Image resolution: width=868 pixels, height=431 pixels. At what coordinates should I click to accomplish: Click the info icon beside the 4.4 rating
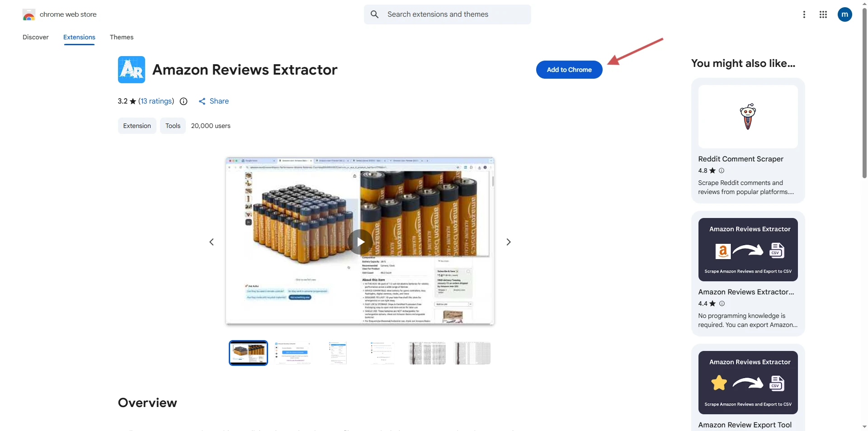(722, 303)
